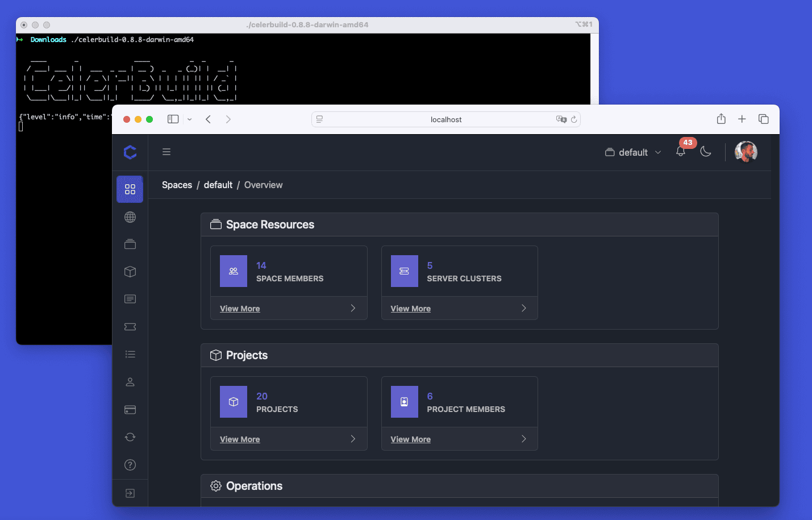Open a new Safari tab with plus

[742, 119]
